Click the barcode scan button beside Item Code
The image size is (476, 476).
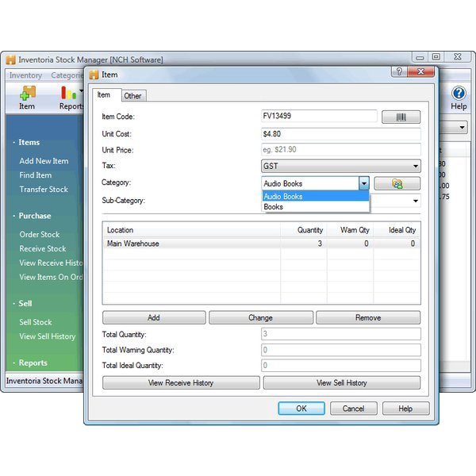coord(401,117)
